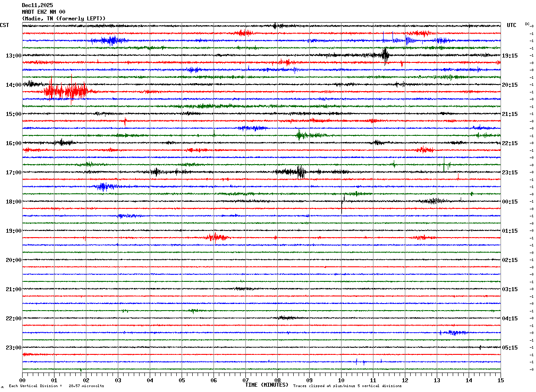Click minute tick label '15' on time axis
The width and height of the screenshot is (536, 392).
[501, 380]
